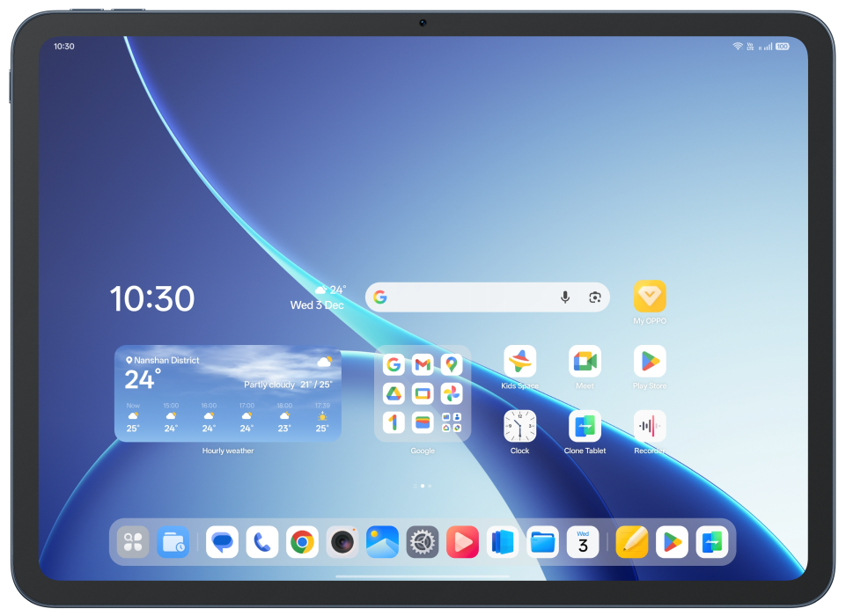Open the My OPPO app

pos(650,297)
